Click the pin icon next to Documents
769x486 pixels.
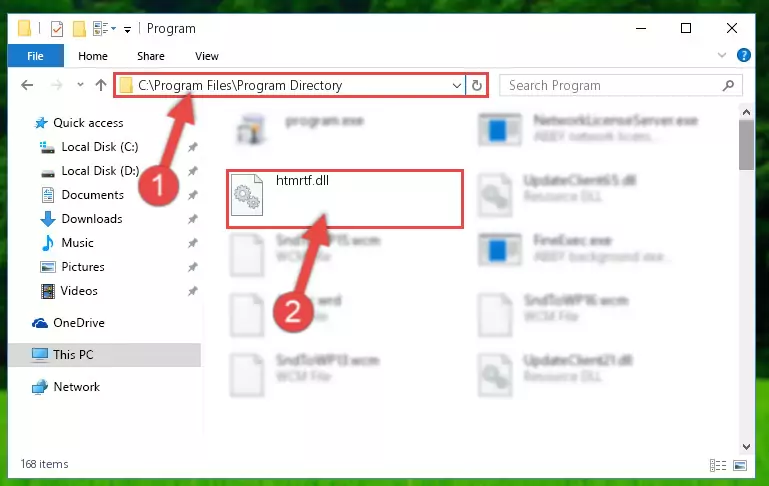(x=193, y=195)
